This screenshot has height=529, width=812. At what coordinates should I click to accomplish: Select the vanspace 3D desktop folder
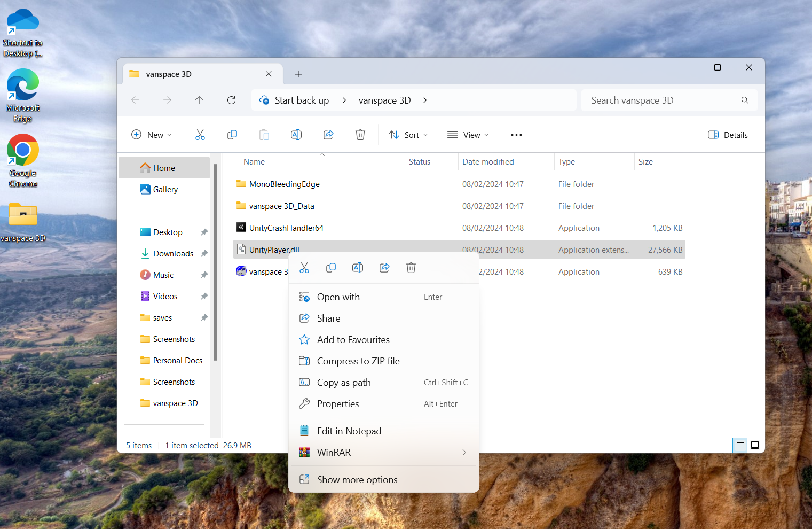tap(23, 223)
